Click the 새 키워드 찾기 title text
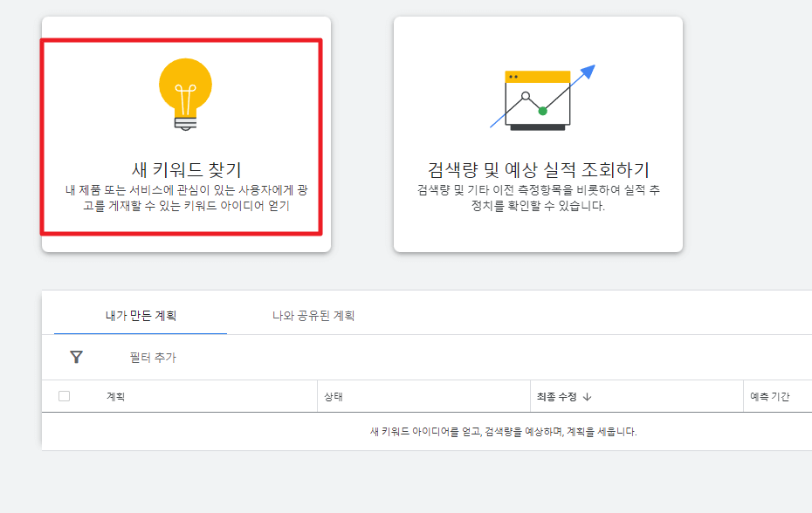Screen dimensions: 812x513 [184, 167]
